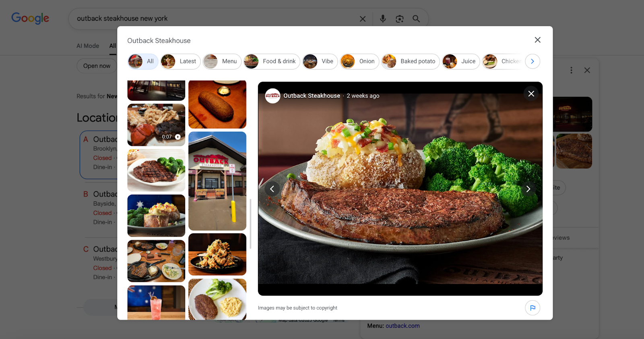Open the main steak photo
The height and width of the screenshot is (339, 644).
pos(400,189)
